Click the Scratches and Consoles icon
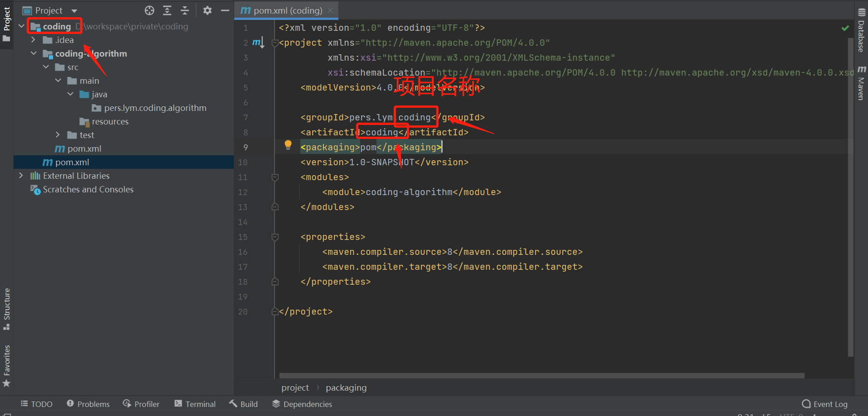Viewport: 868px width, 416px height. pos(35,189)
